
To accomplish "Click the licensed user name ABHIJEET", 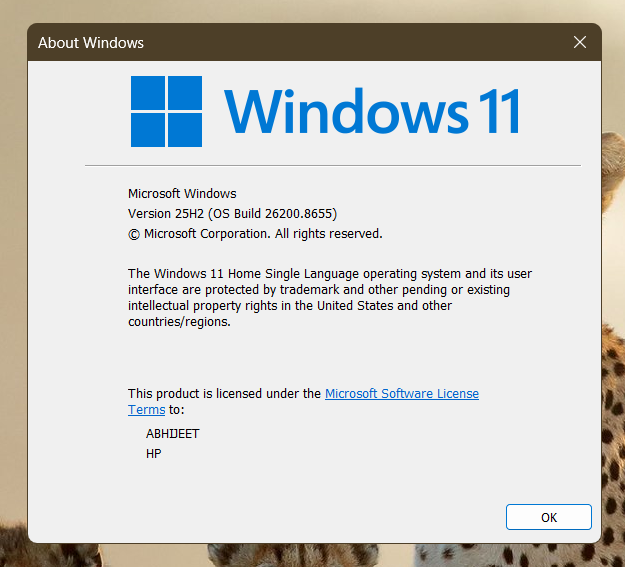I will [173, 433].
